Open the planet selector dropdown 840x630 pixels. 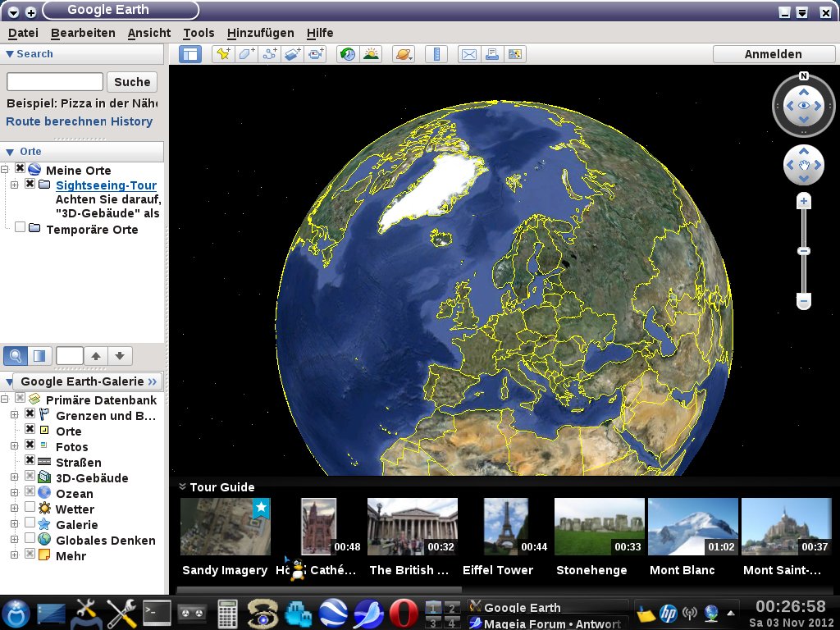coord(404,54)
